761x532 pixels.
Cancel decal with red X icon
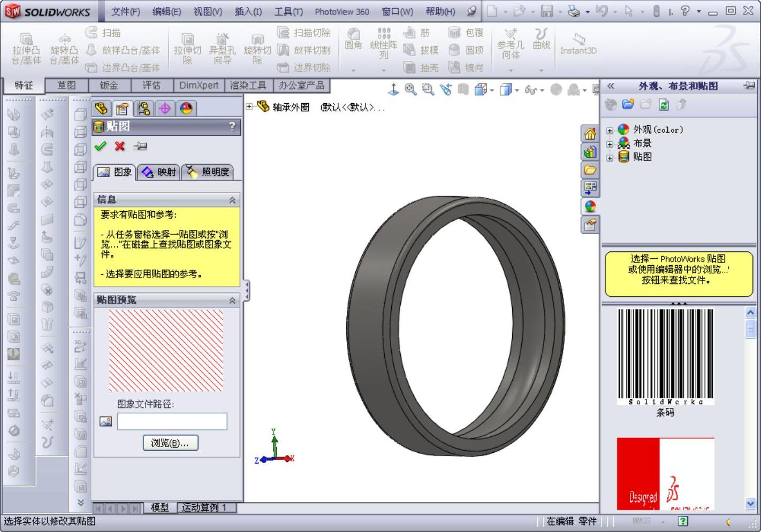pos(120,146)
